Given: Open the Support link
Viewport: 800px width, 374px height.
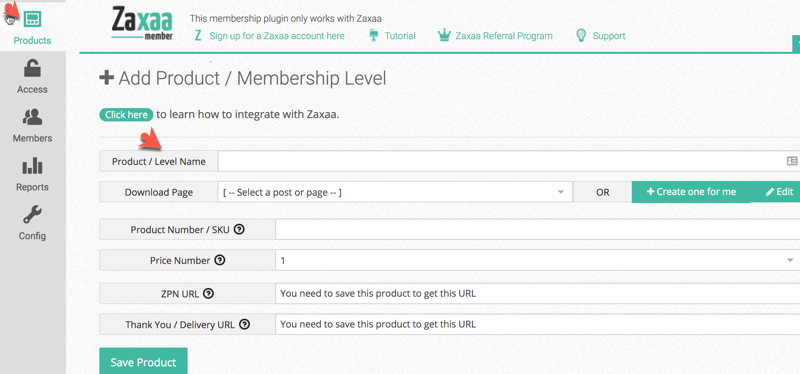Looking at the screenshot, I should click(x=609, y=36).
